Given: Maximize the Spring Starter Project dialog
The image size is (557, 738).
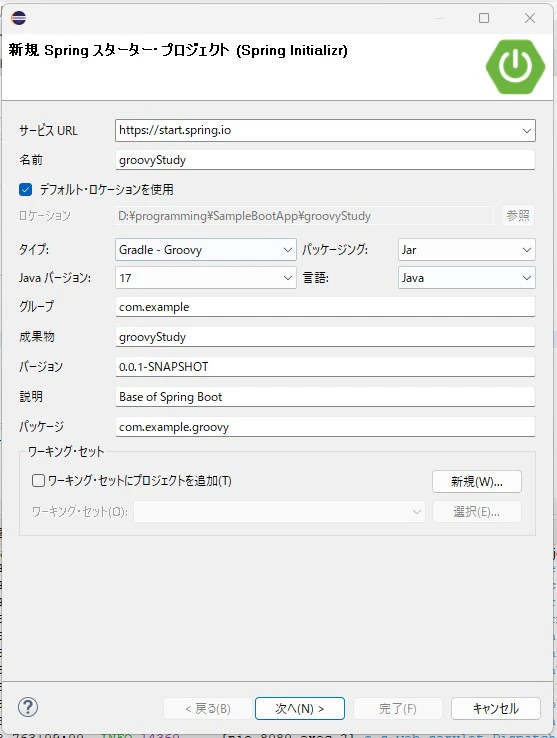Looking at the screenshot, I should coord(484,18).
